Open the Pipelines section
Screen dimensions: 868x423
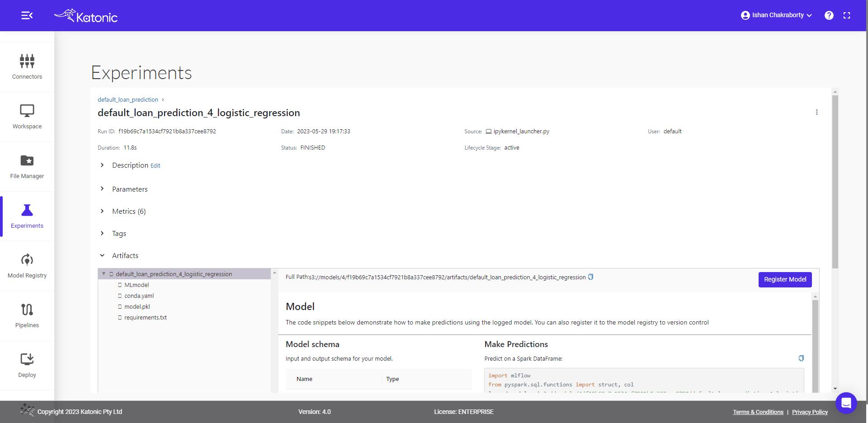click(x=27, y=315)
